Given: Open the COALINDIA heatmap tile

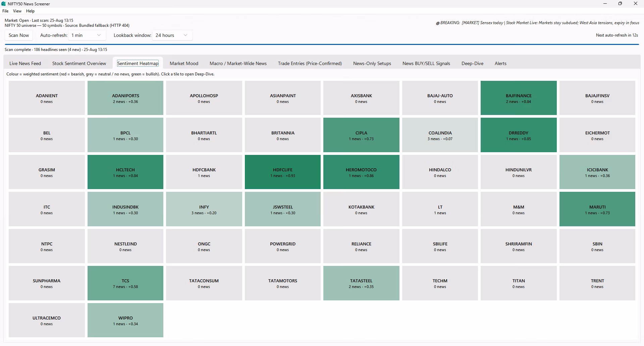Looking at the screenshot, I should tap(440, 135).
